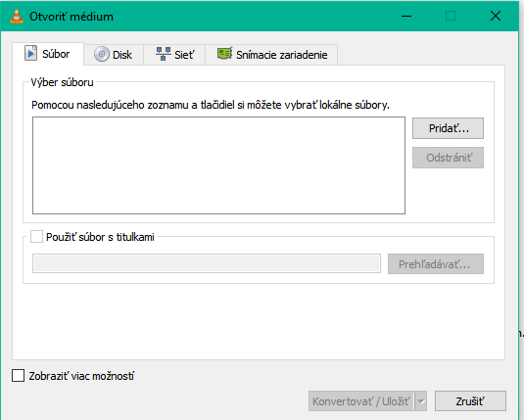The height and width of the screenshot is (420, 524).
Task: Click the Snímacie zariadenie capture card icon
Action: [x=225, y=54]
